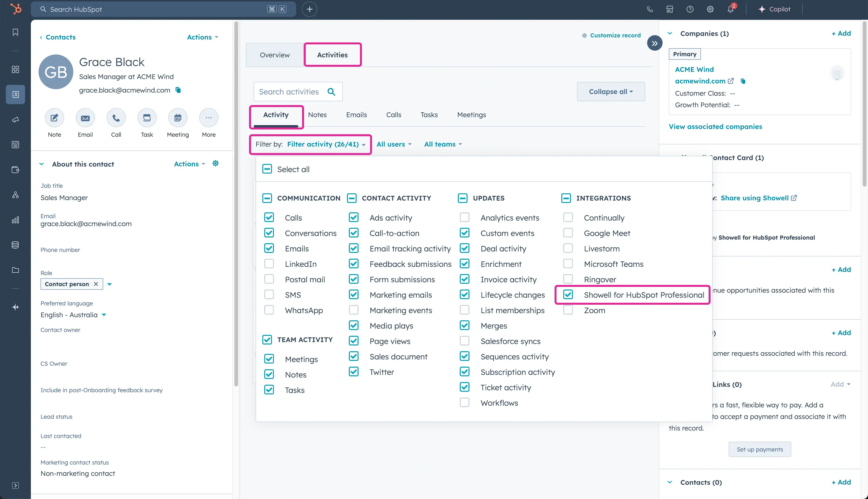Click the Search HubSpot field

pyautogui.click(x=163, y=9)
